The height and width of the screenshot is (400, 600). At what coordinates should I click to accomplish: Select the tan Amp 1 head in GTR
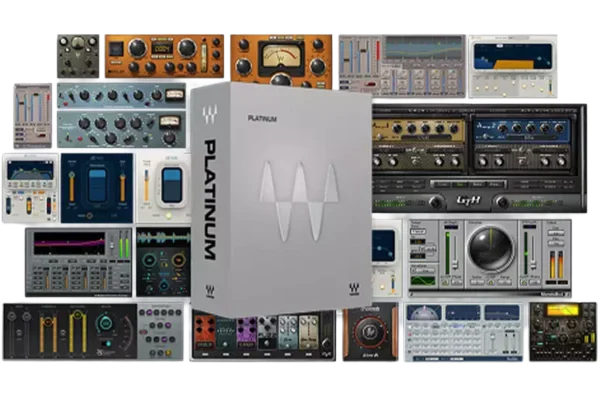420,129
